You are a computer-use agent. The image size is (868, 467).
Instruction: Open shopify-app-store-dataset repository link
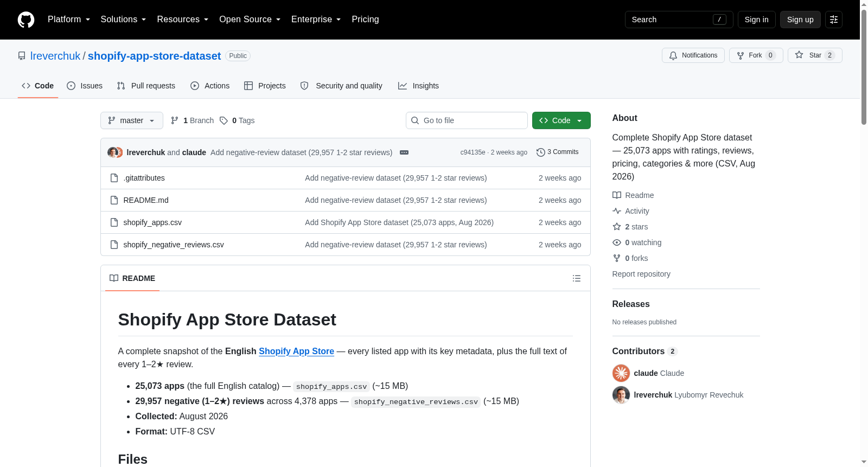[154, 56]
